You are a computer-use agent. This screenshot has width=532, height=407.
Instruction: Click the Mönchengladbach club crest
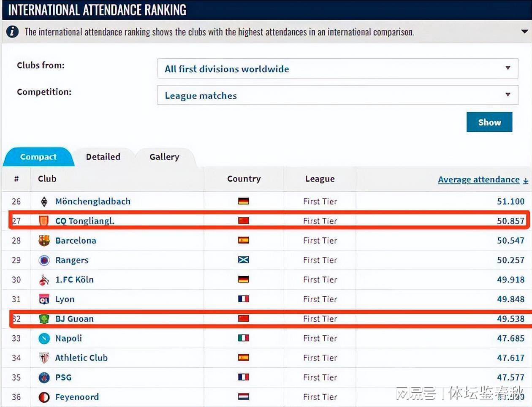coord(44,201)
